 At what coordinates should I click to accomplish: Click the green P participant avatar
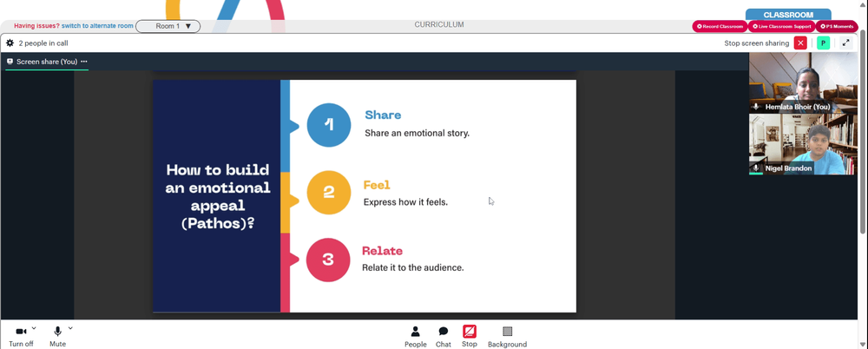(823, 43)
